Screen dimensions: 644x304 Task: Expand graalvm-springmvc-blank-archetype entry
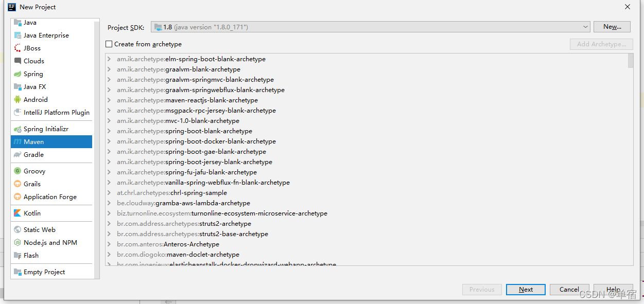(109, 80)
